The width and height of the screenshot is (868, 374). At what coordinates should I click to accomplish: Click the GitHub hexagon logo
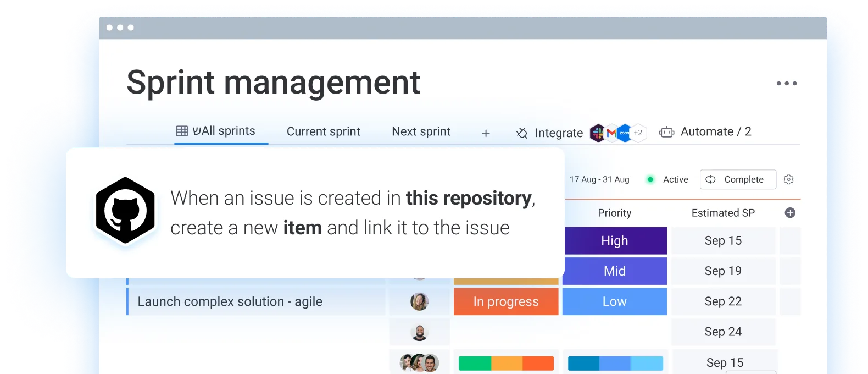(125, 210)
